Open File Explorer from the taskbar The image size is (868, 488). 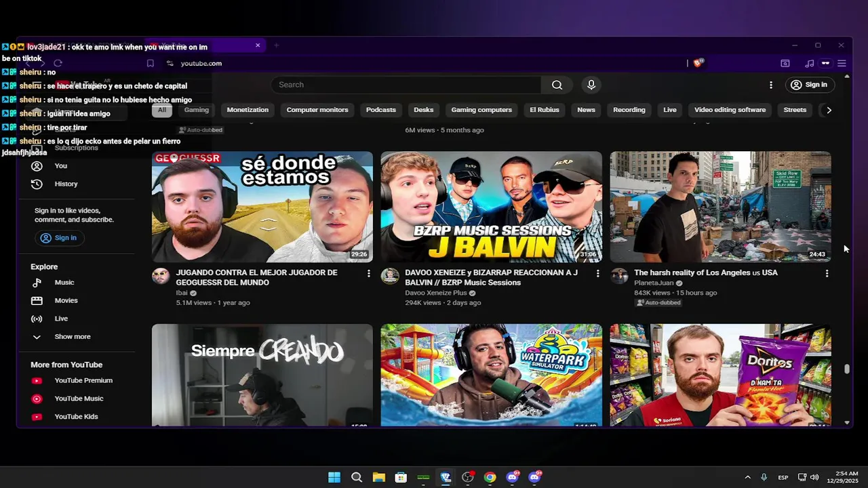click(x=378, y=477)
